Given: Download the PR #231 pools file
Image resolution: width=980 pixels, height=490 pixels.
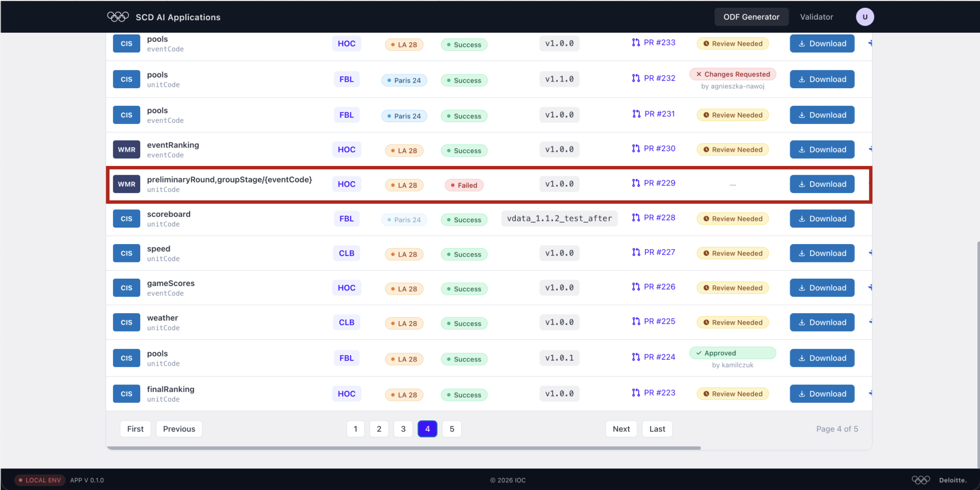Looking at the screenshot, I should (x=822, y=115).
